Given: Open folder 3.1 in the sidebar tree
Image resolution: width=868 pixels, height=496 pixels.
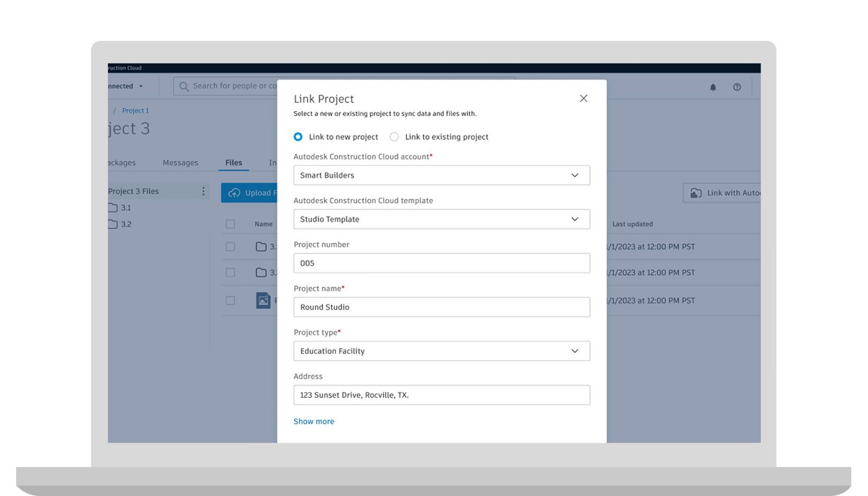Looking at the screenshot, I should (120, 208).
